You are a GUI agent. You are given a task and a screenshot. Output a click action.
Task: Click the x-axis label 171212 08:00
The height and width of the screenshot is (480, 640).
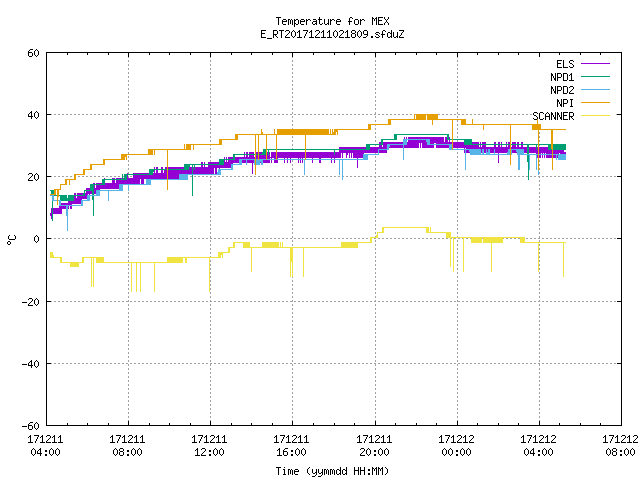pos(620,446)
